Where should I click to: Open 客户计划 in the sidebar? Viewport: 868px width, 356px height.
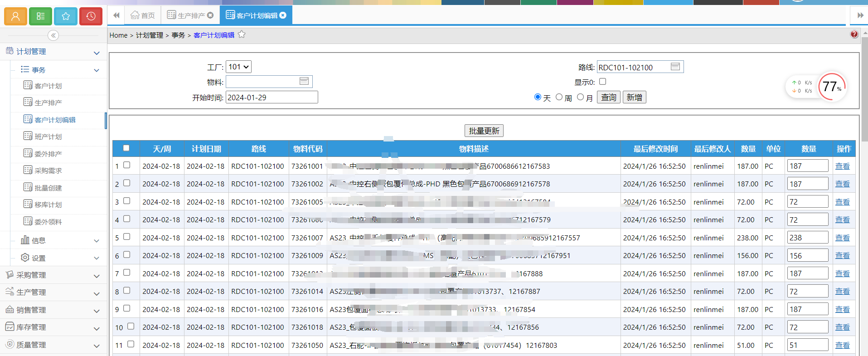tap(48, 86)
